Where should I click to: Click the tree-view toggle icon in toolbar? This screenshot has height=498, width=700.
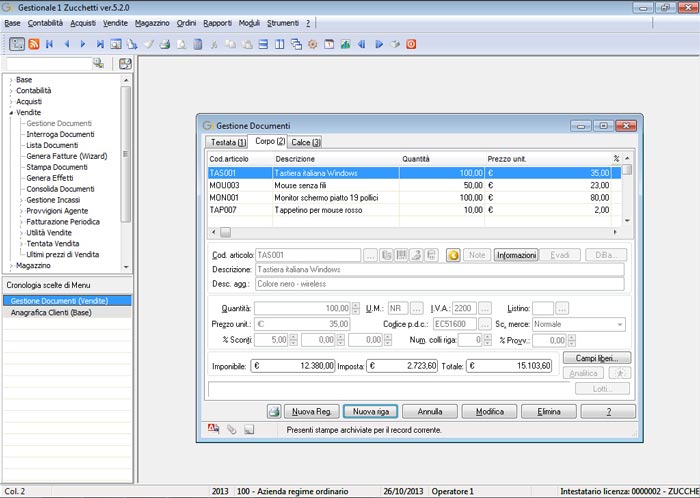tap(17, 44)
